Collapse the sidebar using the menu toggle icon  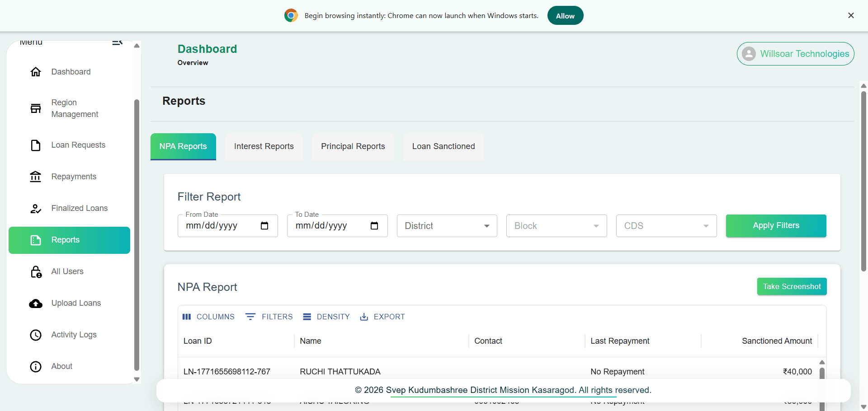pyautogui.click(x=118, y=42)
